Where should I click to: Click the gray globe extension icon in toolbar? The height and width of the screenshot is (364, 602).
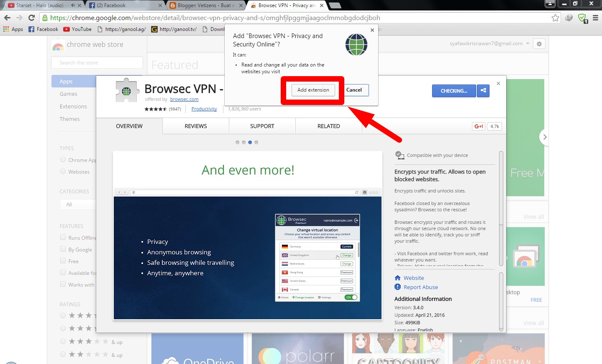[569, 18]
